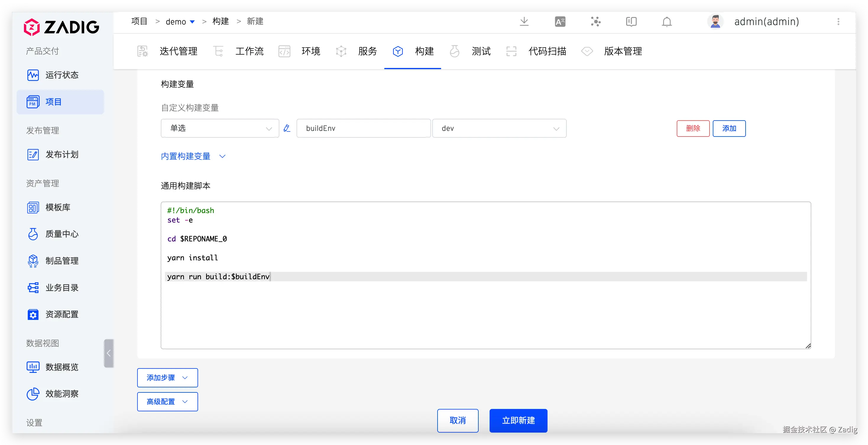The width and height of the screenshot is (868, 445).
Task: Switch to 工作流 tab
Action: pyautogui.click(x=239, y=51)
